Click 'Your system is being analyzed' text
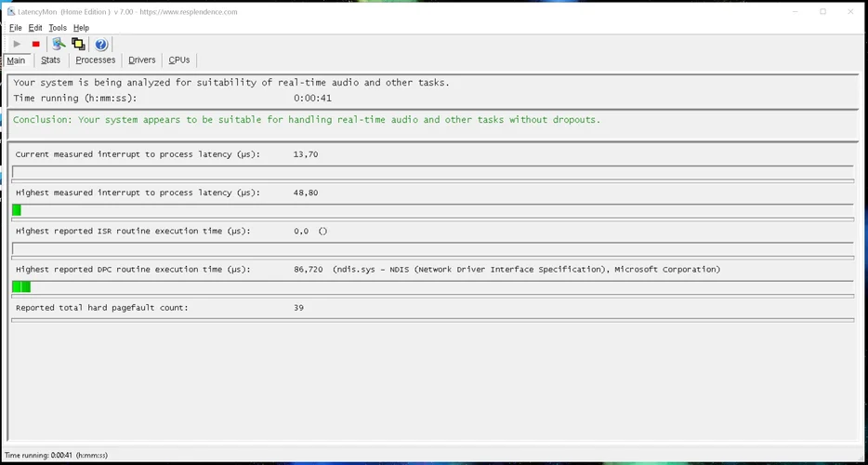The width and height of the screenshot is (868, 465). click(231, 83)
